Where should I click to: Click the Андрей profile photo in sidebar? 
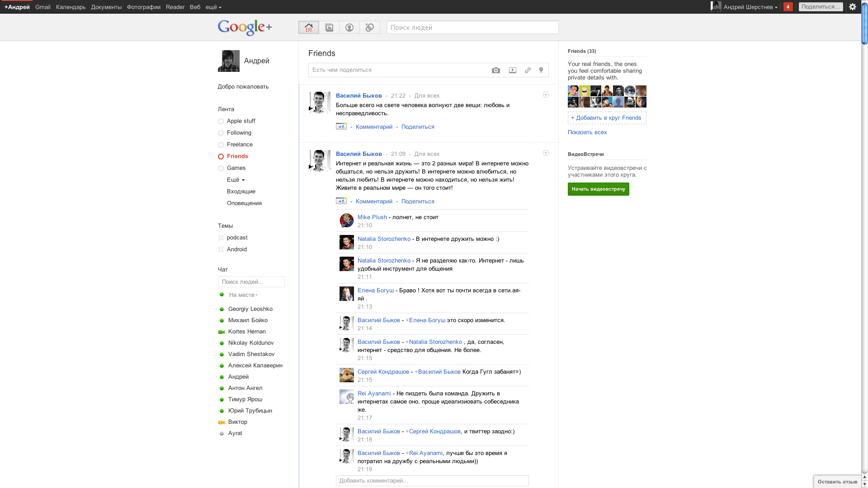[229, 61]
